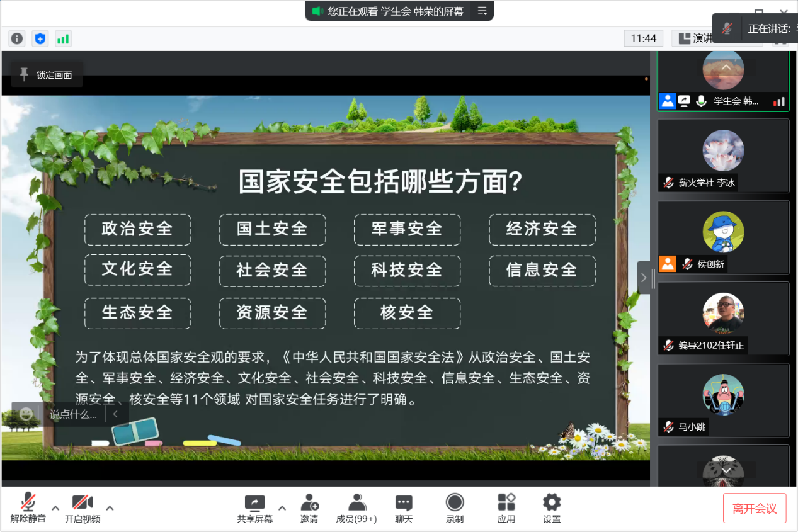Click the meeting info icon
798x532 pixels.
coord(17,38)
